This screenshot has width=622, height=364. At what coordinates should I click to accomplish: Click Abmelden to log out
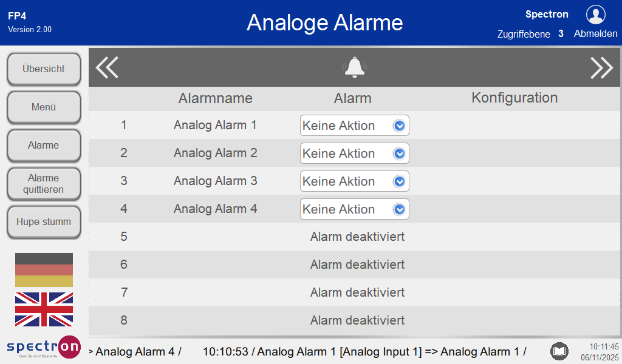[x=595, y=34]
